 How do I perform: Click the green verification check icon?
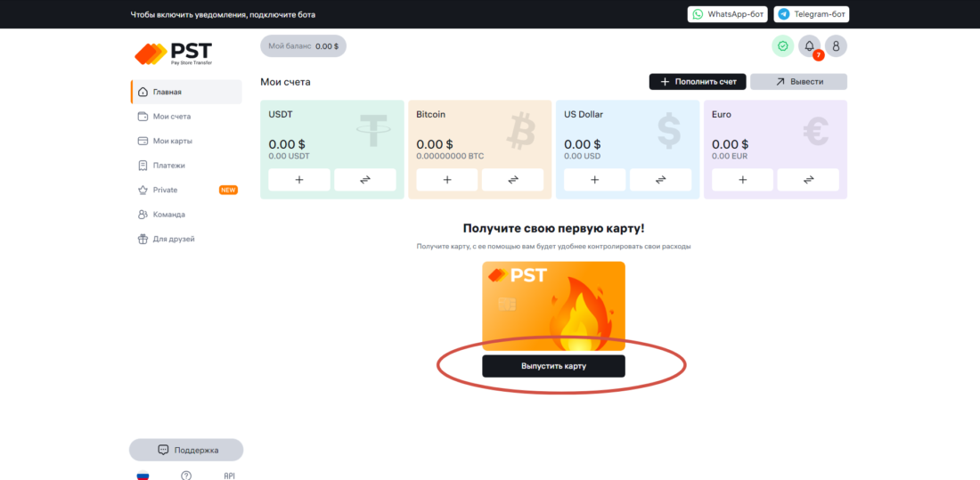pyautogui.click(x=782, y=46)
